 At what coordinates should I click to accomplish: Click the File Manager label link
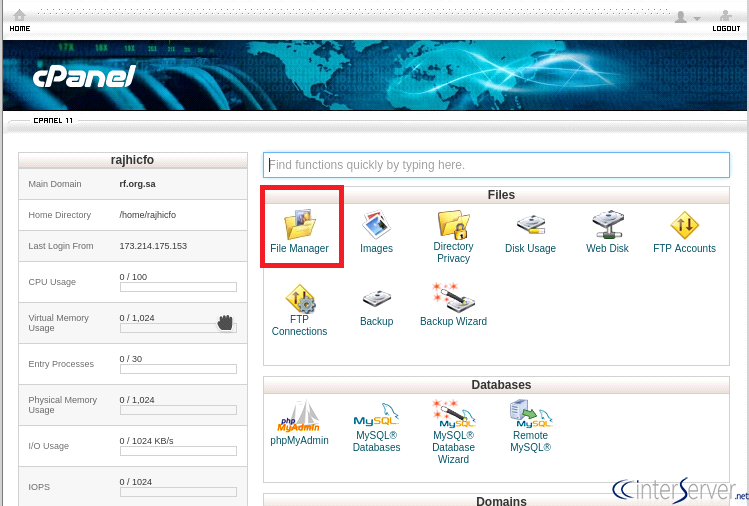click(300, 248)
